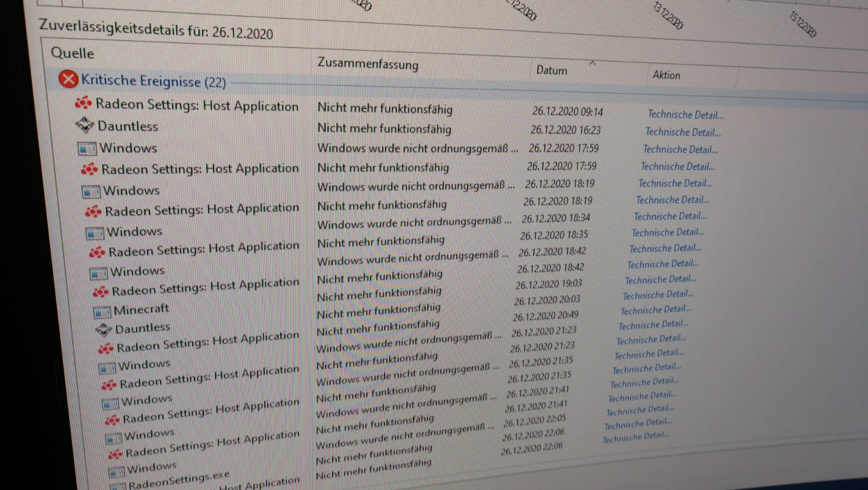Open Technische Details for Windows at 17:59
868x490 pixels.
pyautogui.click(x=680, y=149)
